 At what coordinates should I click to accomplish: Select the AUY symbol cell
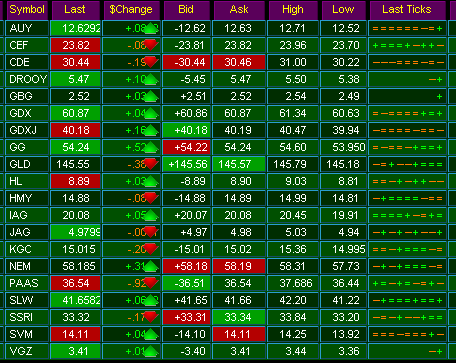click(x=27, y=28)
